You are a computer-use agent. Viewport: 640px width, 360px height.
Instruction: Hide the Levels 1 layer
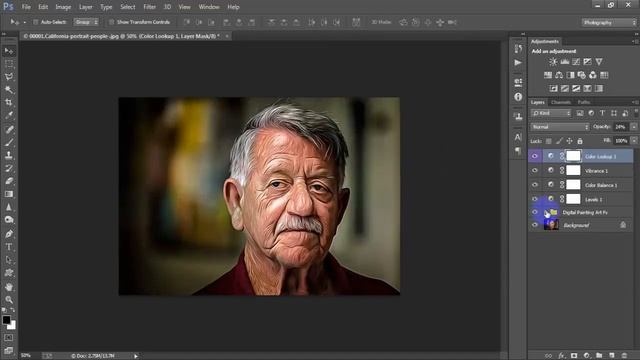(535, 199)
